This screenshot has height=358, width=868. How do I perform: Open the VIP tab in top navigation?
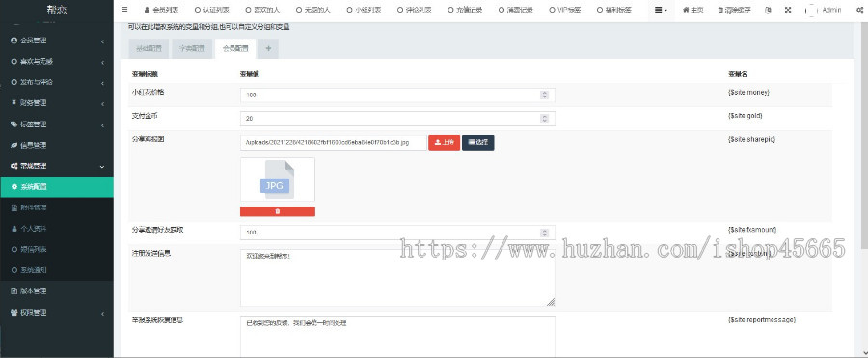tap(564, 10)
